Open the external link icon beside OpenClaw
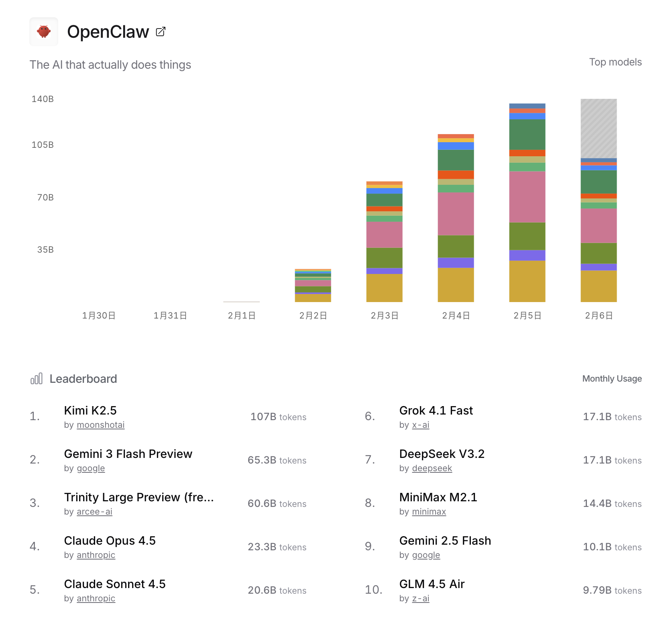672x621 pixels. (x=161, y=32)
